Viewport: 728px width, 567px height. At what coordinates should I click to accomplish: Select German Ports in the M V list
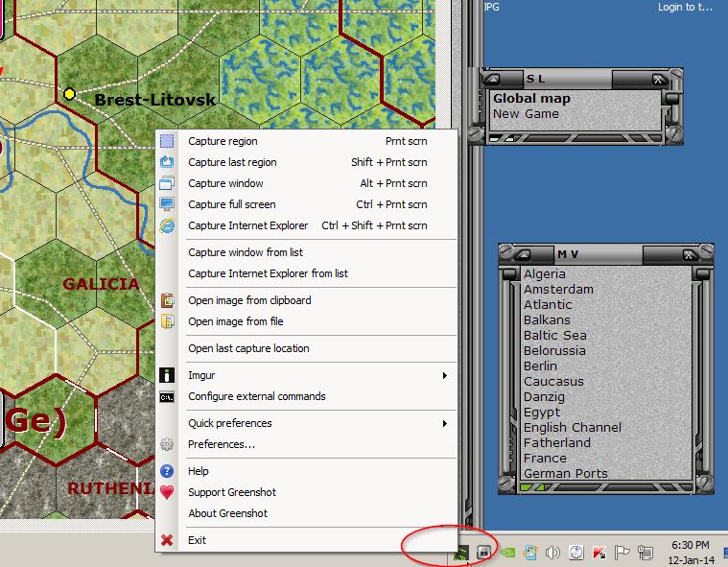click(x=566, y=473)
